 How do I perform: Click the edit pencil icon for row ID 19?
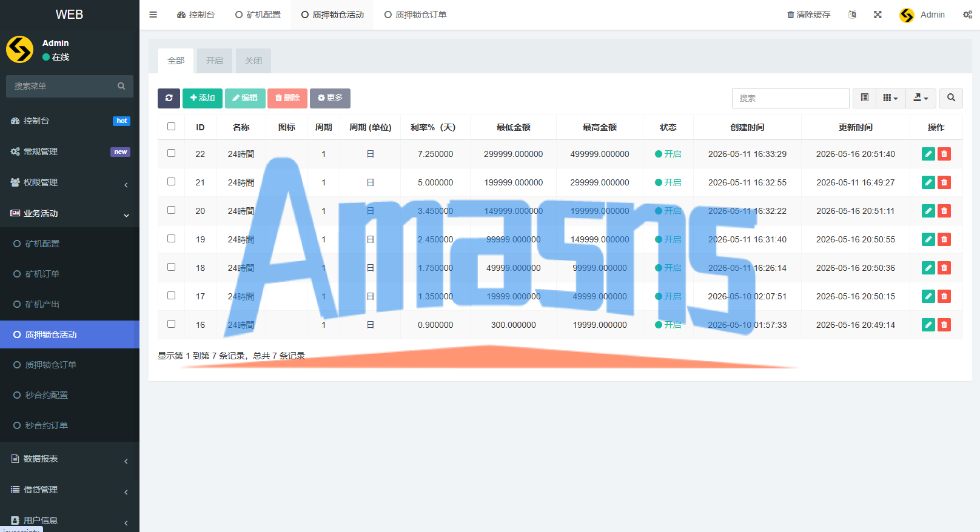tap(928, 239)
